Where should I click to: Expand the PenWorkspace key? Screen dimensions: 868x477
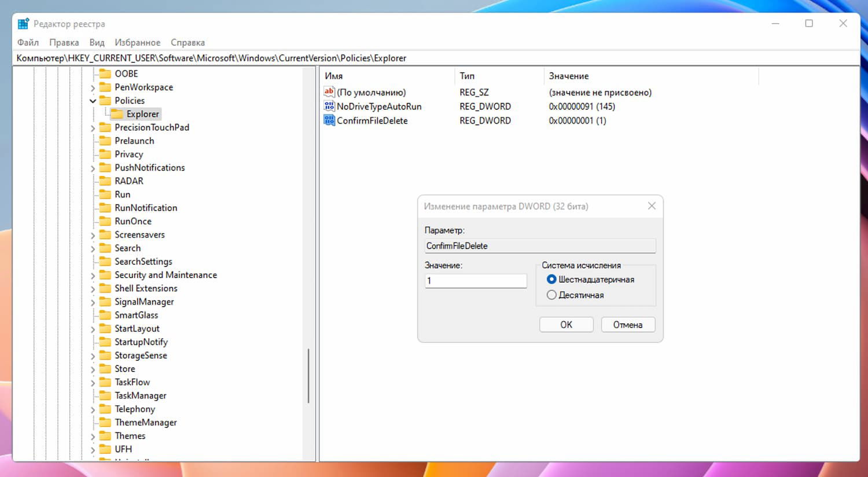click(x=93, y=87)
